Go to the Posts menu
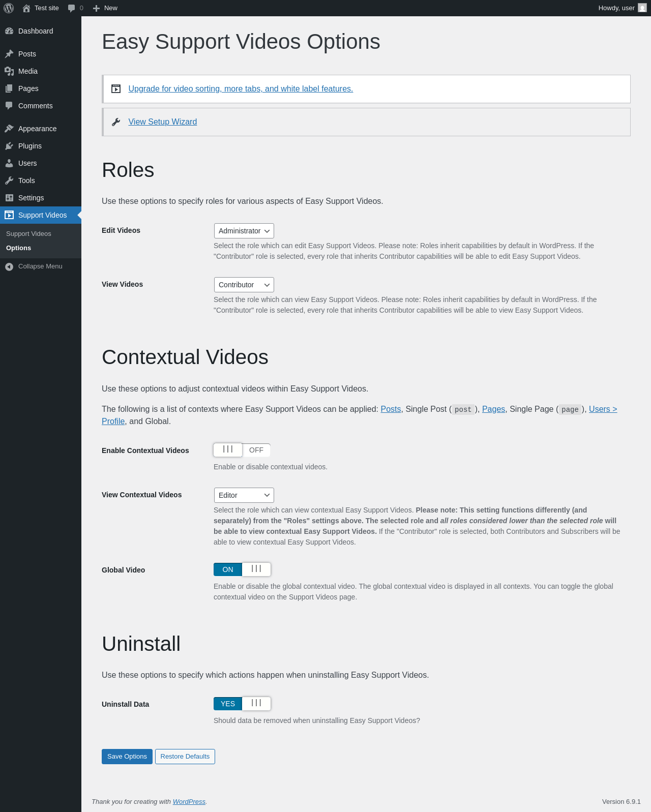The width and height of the screenshot is (651, 812). [41, 54]
